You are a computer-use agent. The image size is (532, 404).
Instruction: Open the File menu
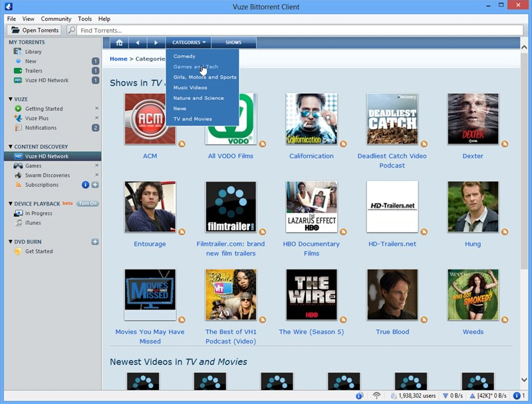tap(11, 19)
